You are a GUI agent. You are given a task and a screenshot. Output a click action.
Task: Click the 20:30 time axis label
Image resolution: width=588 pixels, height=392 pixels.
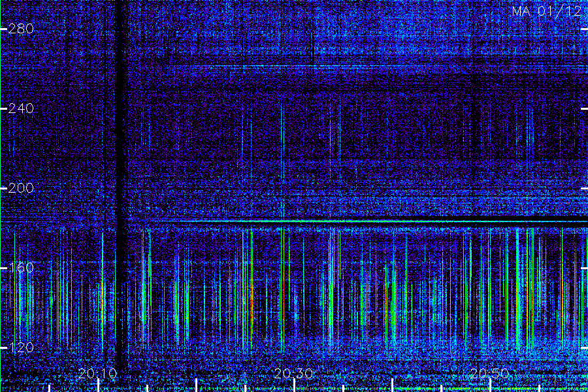point(293,373)
